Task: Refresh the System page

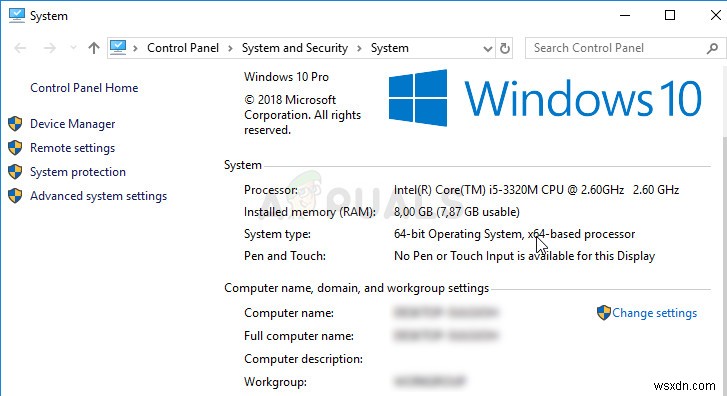Action: (504, 48)
